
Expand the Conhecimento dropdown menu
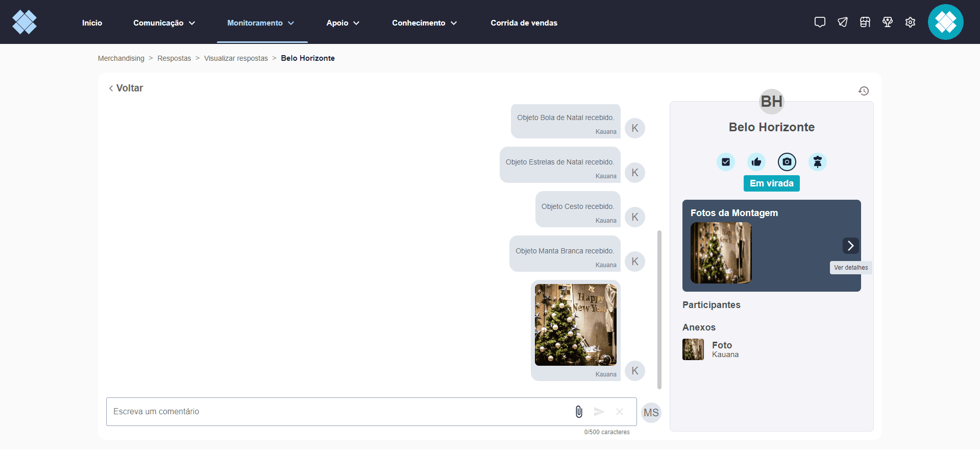pos(425,23)
